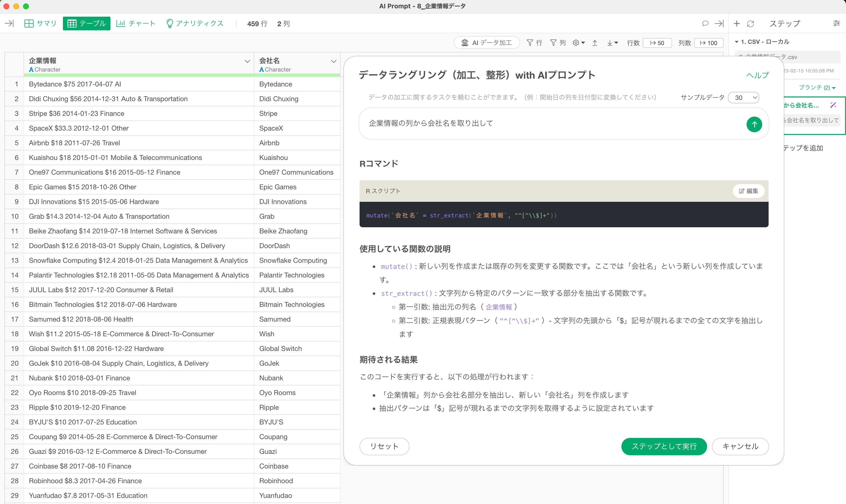Viewport: 846px width, 504px height.
Task: Open the comment bubble icon
Action: (705, 24)
